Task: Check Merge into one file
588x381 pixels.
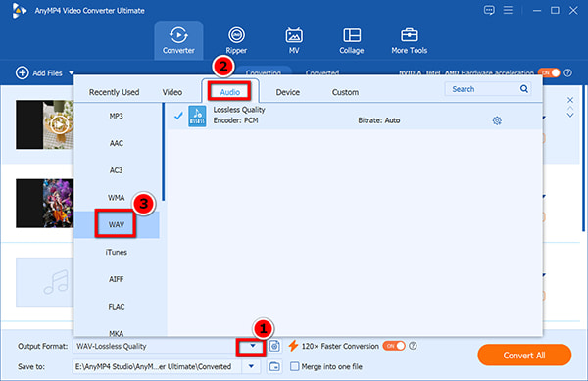Action: click(295, 366)
